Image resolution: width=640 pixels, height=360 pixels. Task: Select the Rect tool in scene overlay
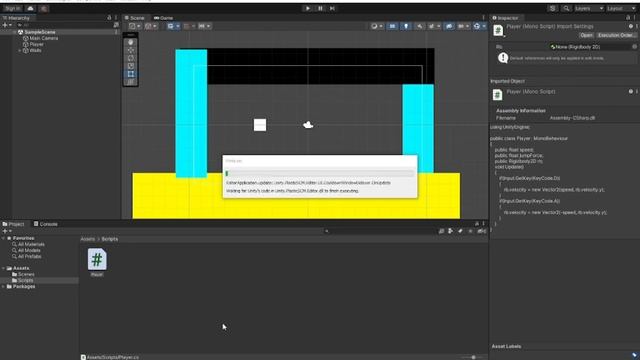click(x=131, y=74)
